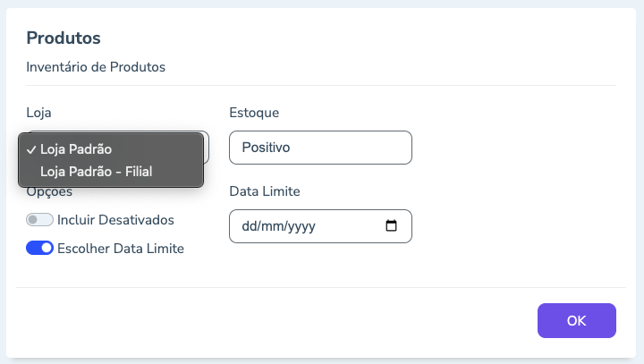Select the "Loja Padrão" option
The height and width of the screenshot is (364, 644).
pos(76,149)
